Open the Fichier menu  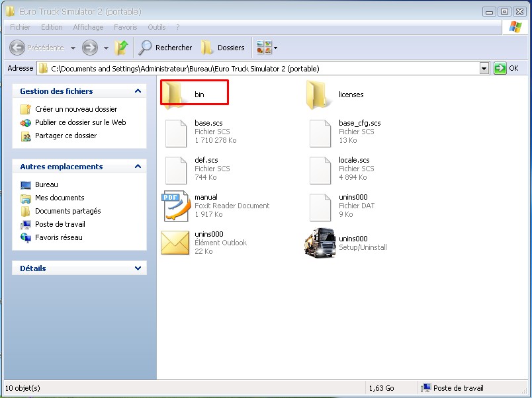click(x=20, y=27)
